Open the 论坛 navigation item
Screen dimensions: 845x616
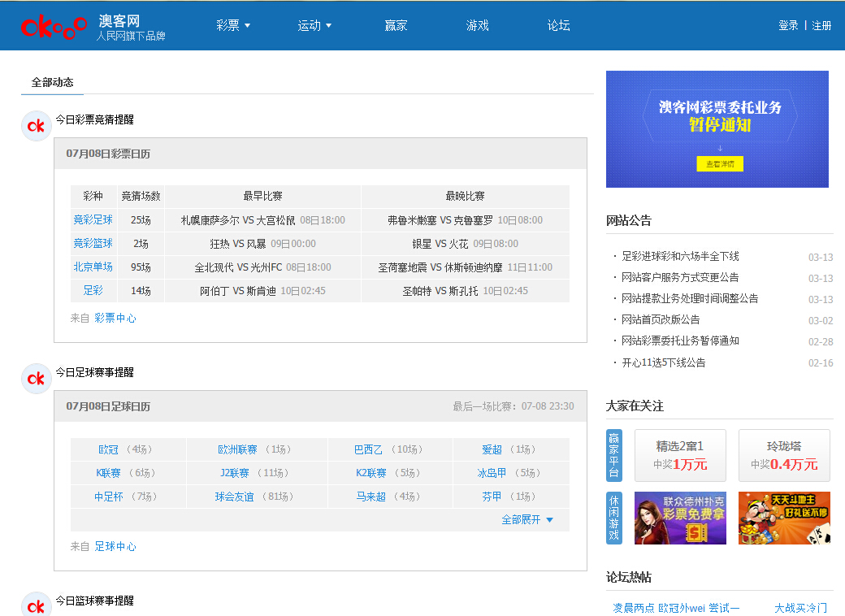click(x=558, y=25)
